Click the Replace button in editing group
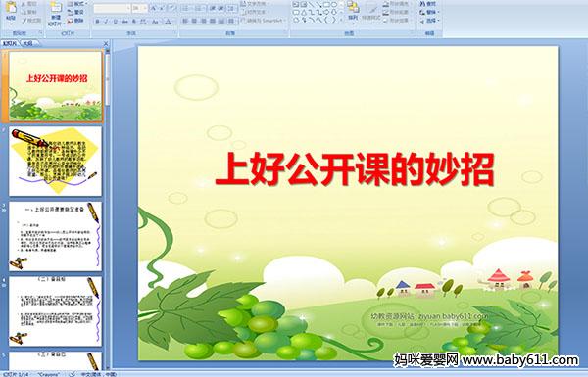Screen dimensions: 588x377 tap(428, 12)
